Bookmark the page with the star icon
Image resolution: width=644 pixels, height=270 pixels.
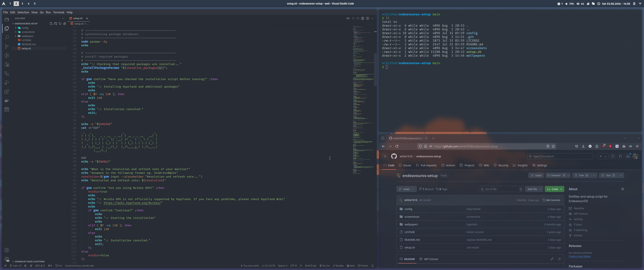[553, 146]
